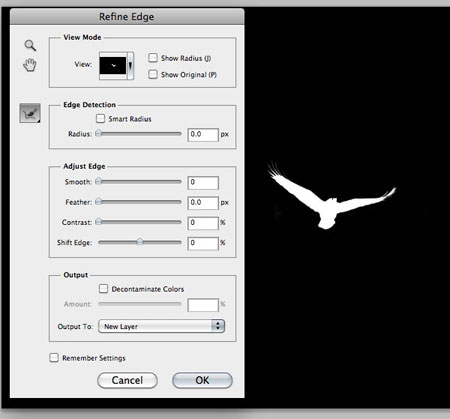Click the Radius value input field

(x=203, y=135)
